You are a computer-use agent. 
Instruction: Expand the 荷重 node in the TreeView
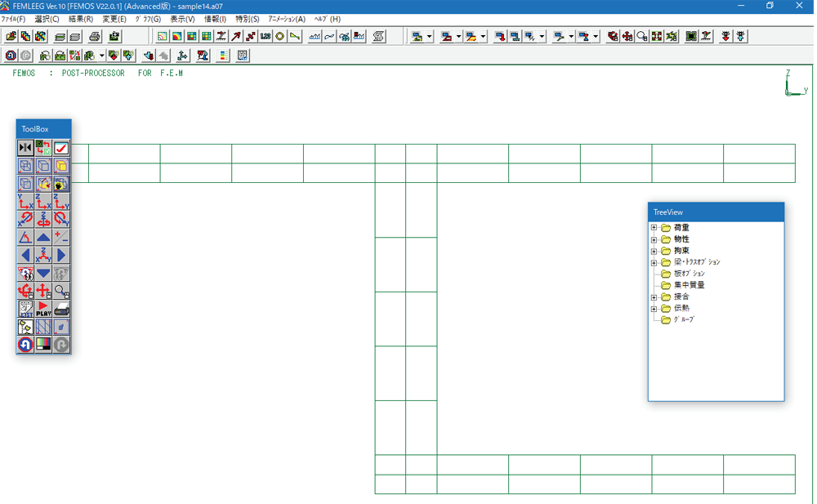(654, 228)
